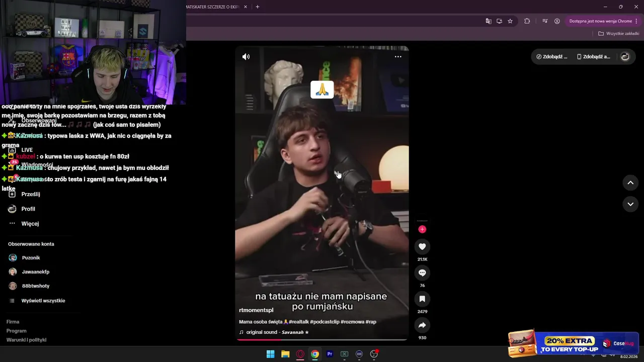Save the video with bookmark icon
Image resolution: width=644 pixels, height=362 pixels.
click(x=422, y=299)
